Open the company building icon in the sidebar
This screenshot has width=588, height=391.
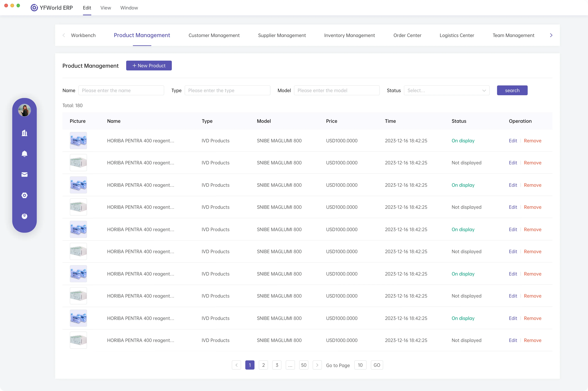[24, 133]
